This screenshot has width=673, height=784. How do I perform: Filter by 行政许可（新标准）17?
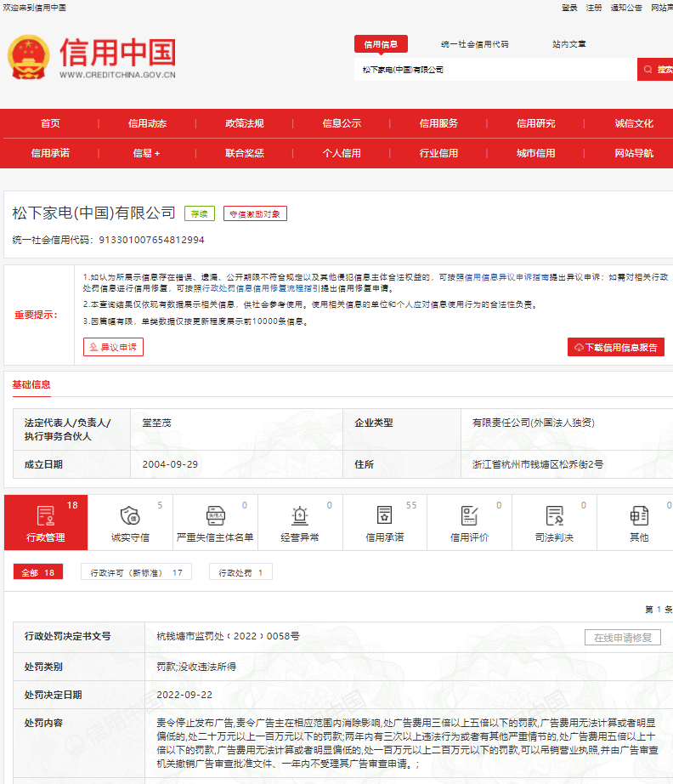[x=137, y=572]
